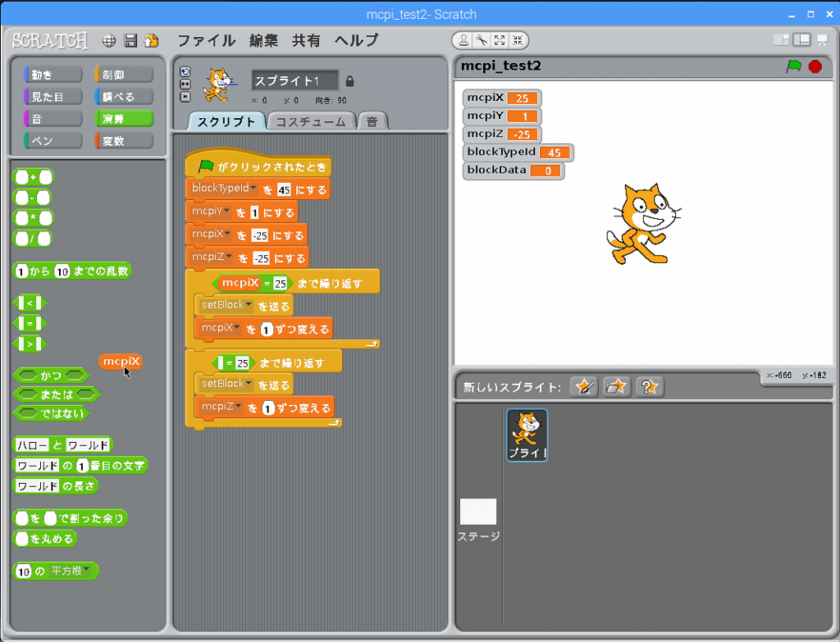Choose new sprite from file icon
840x642 pixels.
(x=616, y=387)
